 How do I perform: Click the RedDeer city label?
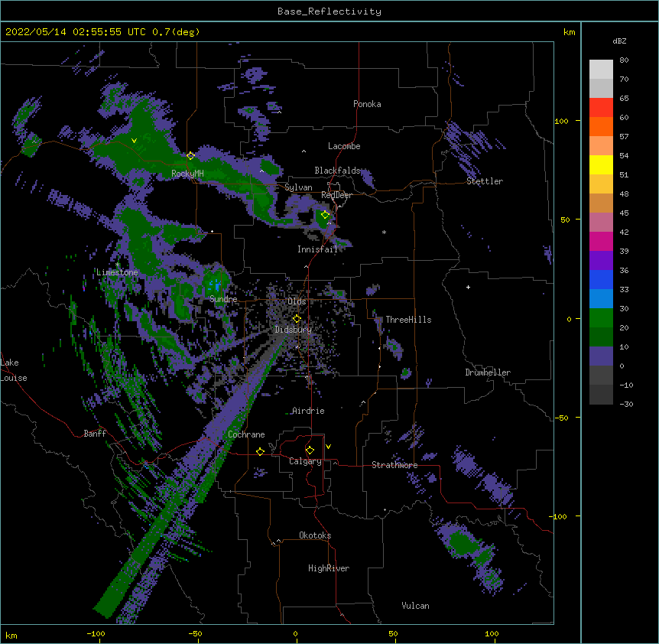coord(336,195)
